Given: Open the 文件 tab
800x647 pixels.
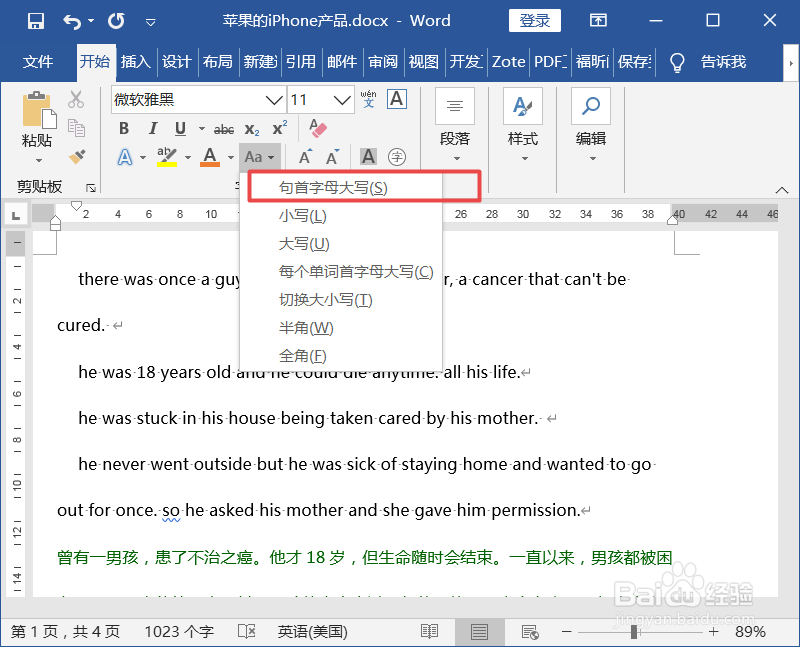Looking at the screenshot, I should (38, 62).
